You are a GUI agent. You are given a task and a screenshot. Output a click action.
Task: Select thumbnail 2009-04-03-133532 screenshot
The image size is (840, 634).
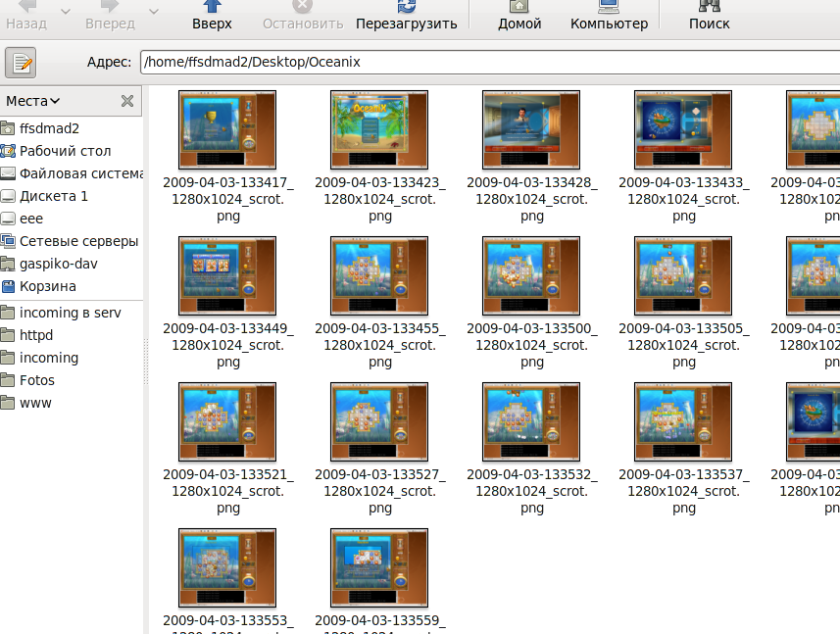[531, 422]
